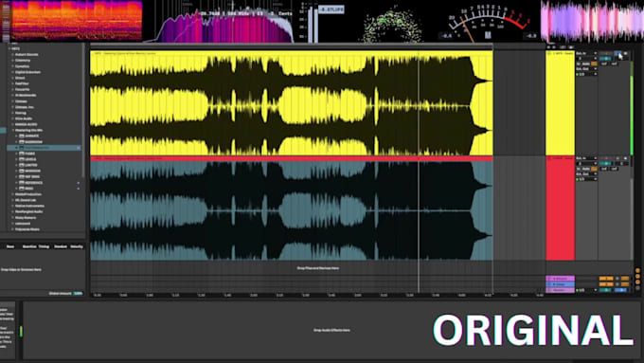
Task: Select the highlighted plug-in in the browser list
Action: click(x=44, y=148)
